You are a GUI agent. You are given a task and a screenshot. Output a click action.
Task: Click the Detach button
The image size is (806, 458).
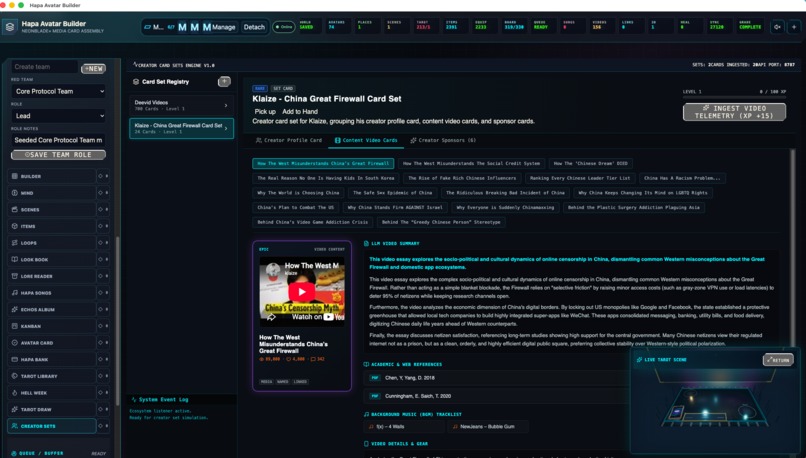254,27
